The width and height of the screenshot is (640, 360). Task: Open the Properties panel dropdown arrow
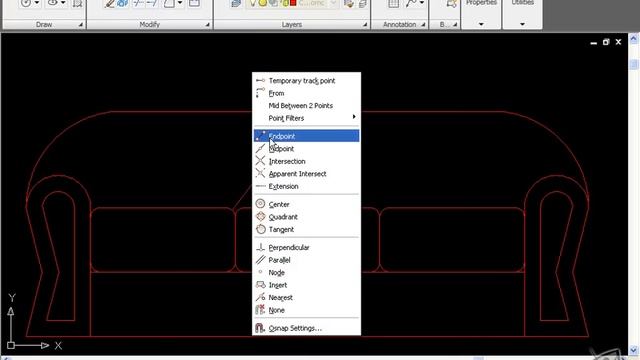click(481, 24)
